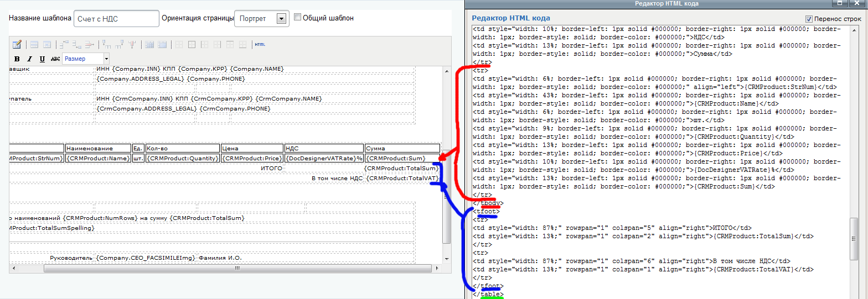
Task: Click the {CRMProduct:TotalSum} cell in ИТОГО row
Action: 401,168
